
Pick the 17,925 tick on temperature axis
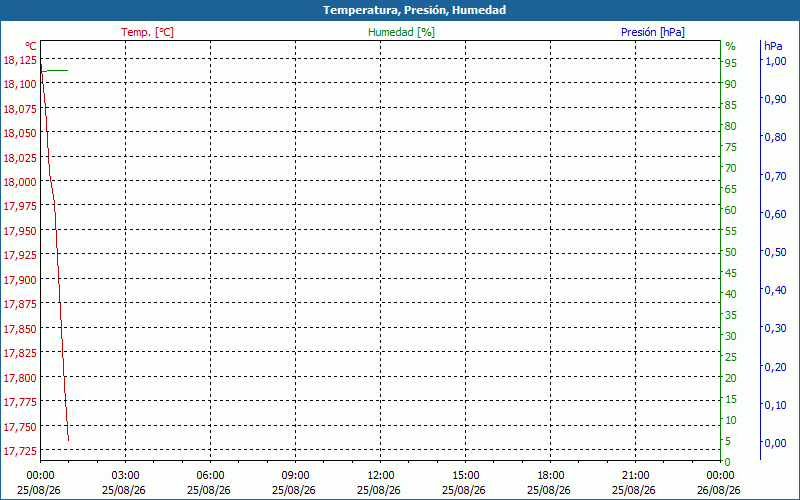[x=20, y=255]
